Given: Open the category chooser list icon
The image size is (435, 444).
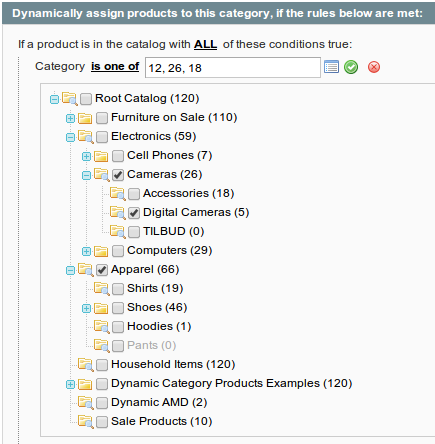Looking at the screenshot, I should 331,67.
